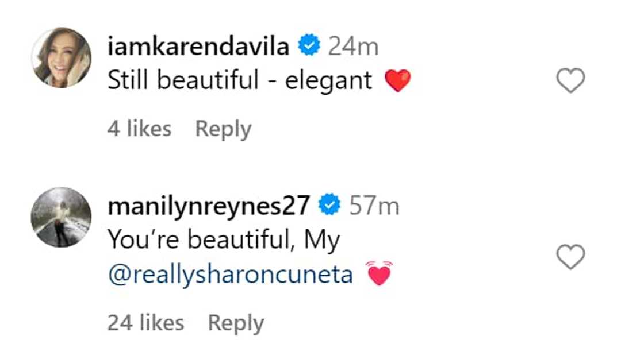Open the iamkarendavila username link
644x363 pixels.
click(x=198, y=47)
